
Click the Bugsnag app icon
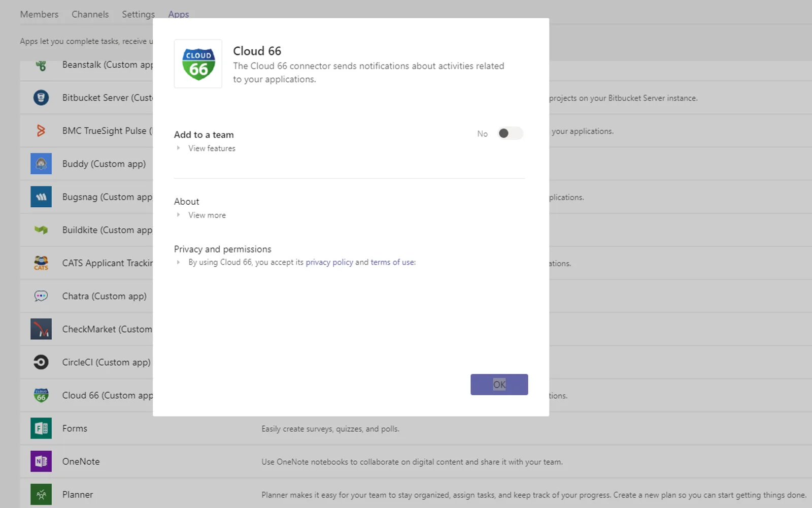[x=41, y=197]
